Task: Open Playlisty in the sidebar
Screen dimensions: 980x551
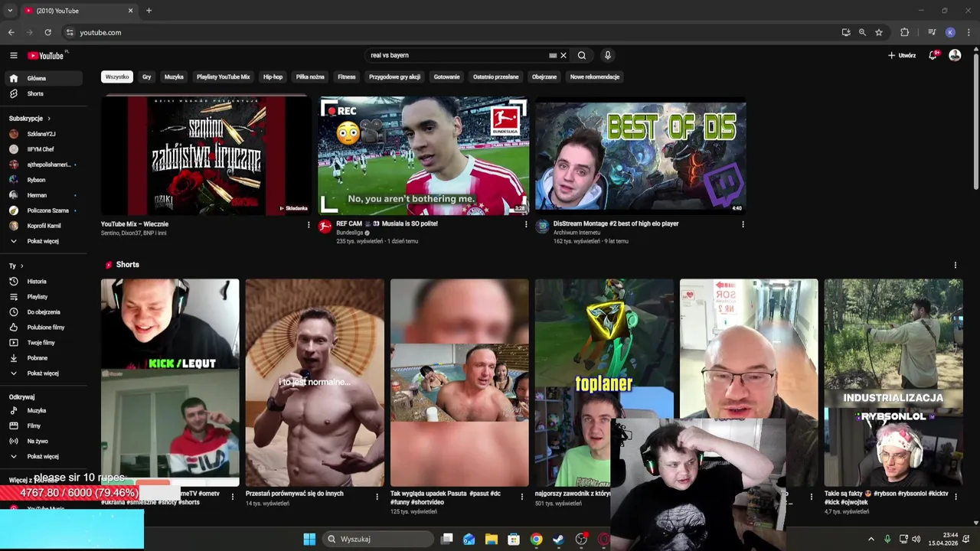Action: (x=44, y=296)
